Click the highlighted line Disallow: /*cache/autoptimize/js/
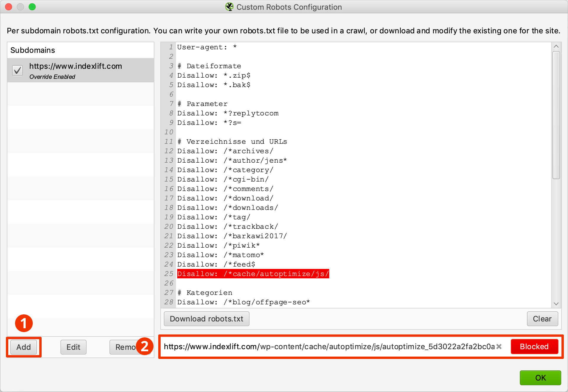The height and width of the screenshot is (392, 568). click(x=253, y=274)
